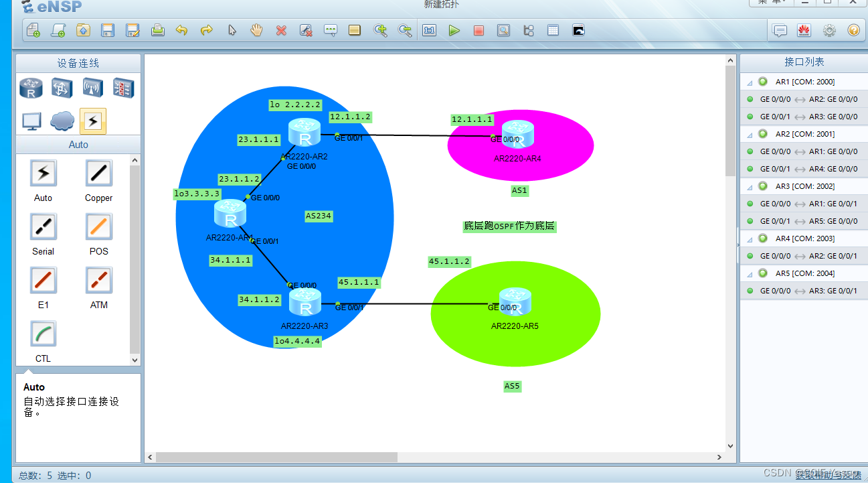Viewport: 868px width, 483px height.
Task: Open 获取帮助与反馈 link
Action: [829, 475]
